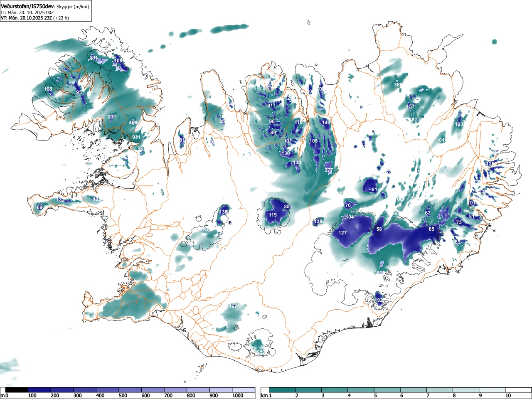Click the visibility value 65 on the map
The image size is (532, 399).
pos(431,229)
